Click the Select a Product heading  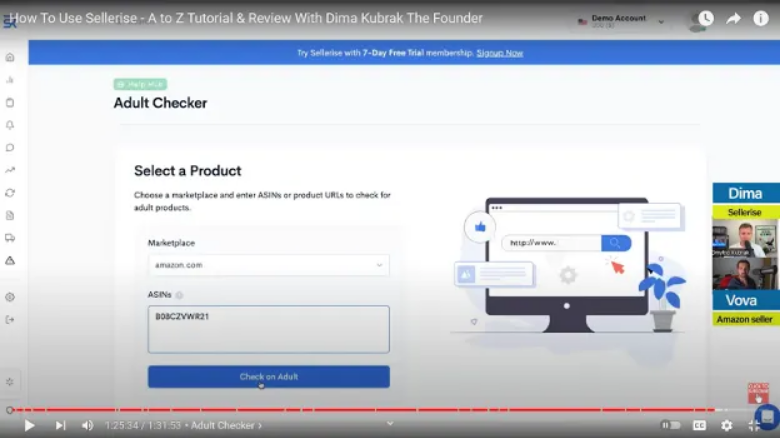point(188,171)
